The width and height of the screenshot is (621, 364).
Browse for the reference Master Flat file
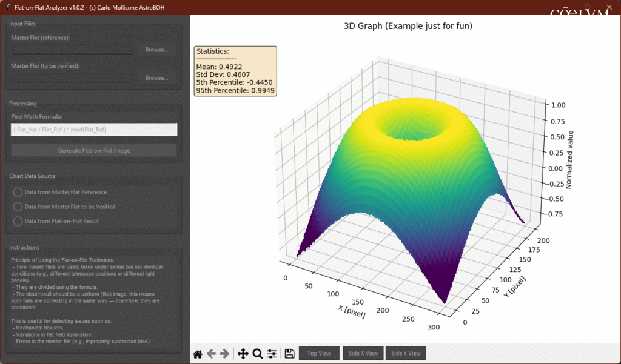pos(156,50)
